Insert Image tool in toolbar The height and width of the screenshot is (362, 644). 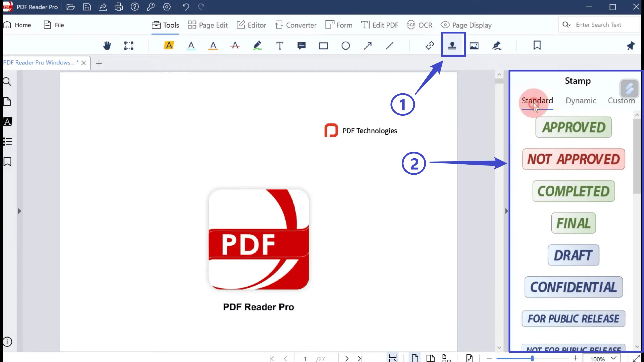click(474, 46)
